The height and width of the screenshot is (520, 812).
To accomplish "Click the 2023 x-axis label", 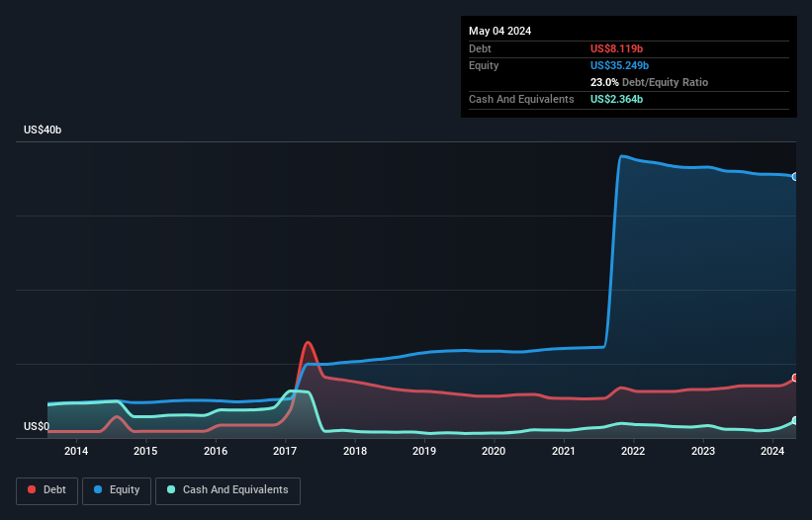I will coord(703,451).
